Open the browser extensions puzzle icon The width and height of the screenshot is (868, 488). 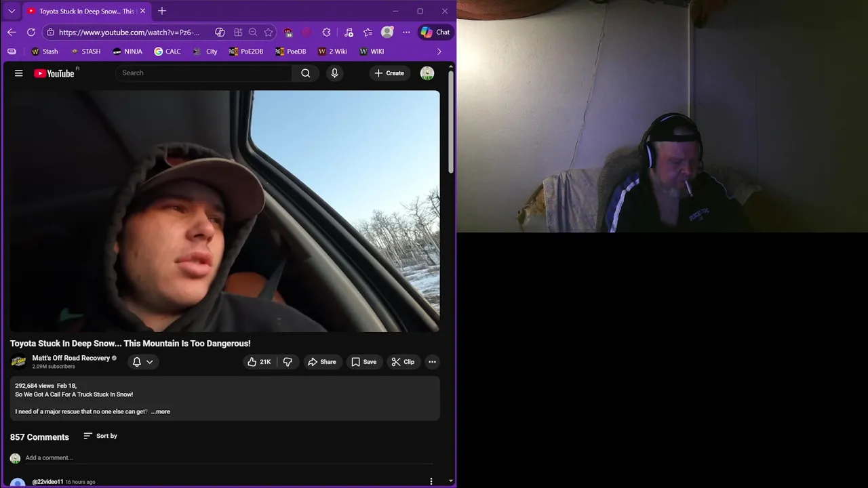pyautogui.click(x=327, y=32)
